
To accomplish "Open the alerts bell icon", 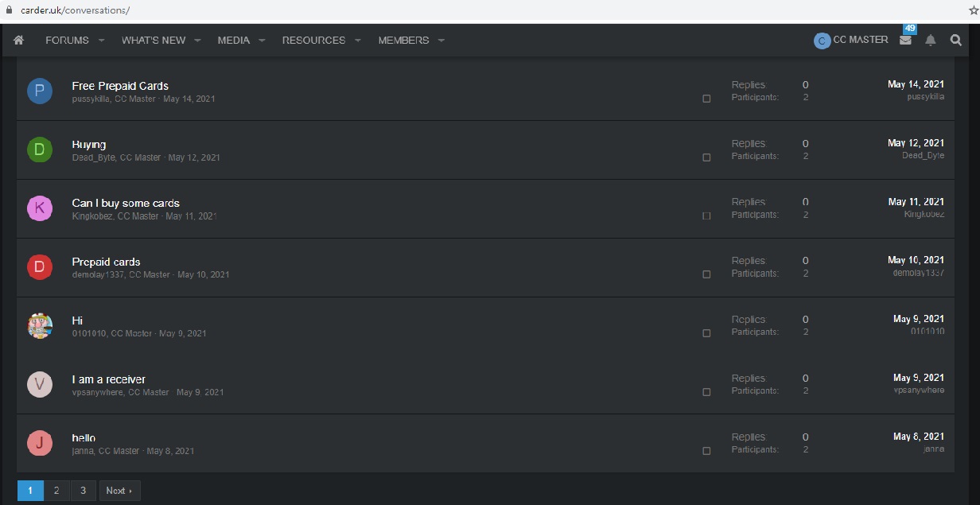I will click(x=931, y=41).
